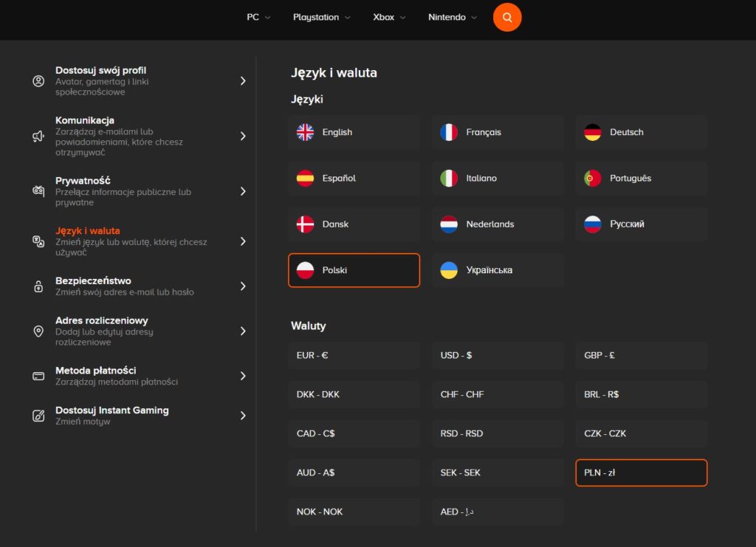Open the Xbox navigation menu
This screenshot has width=756, height=547.
pos(389,17)
